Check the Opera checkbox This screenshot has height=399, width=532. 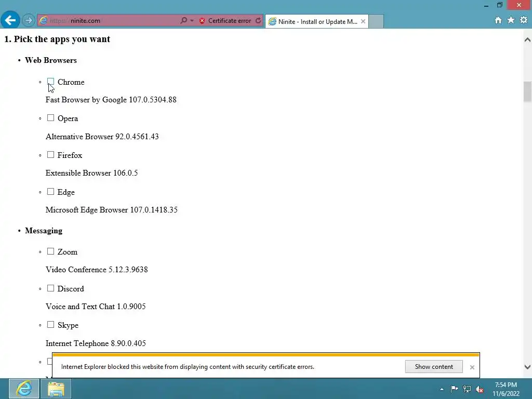click(x=50, y=118)
